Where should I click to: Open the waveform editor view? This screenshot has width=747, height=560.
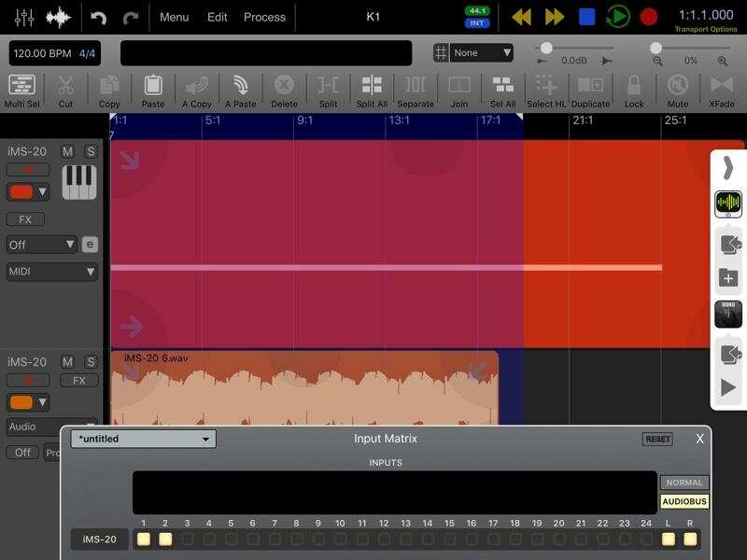coord(58,17)
